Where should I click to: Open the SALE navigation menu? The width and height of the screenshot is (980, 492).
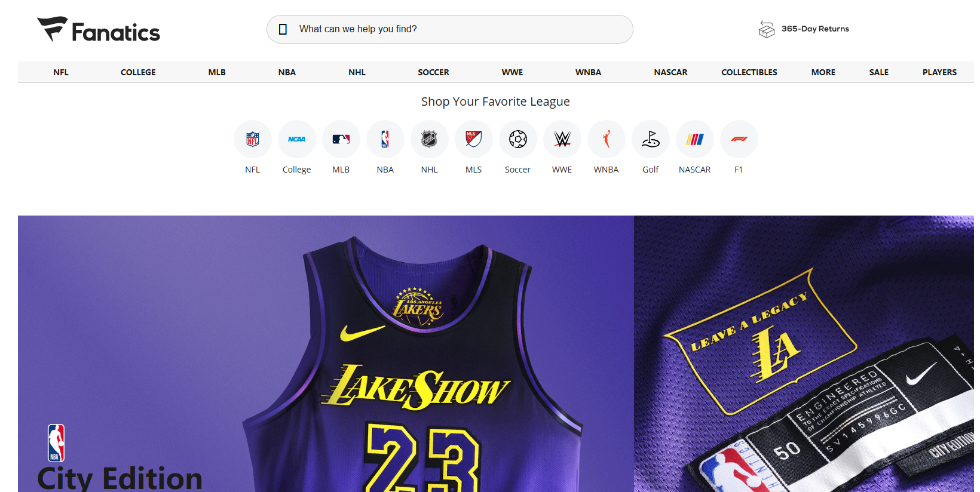(x=879, y=72)
